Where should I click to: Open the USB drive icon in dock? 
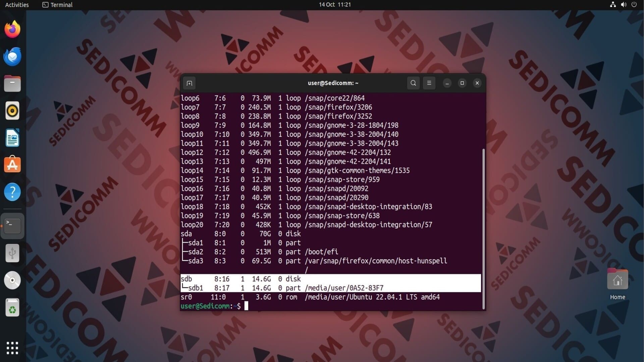click(x=12, y=253)
